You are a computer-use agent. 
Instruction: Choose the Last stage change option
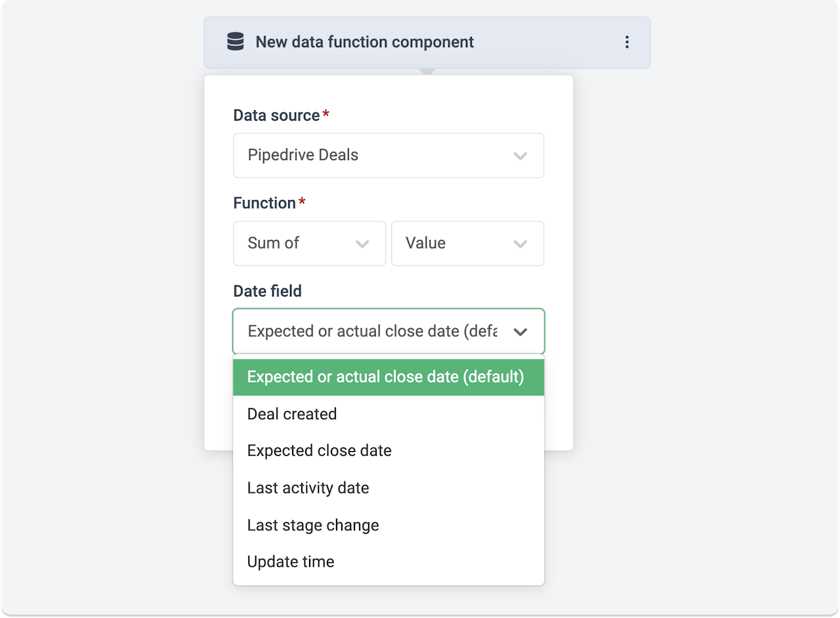313,525
